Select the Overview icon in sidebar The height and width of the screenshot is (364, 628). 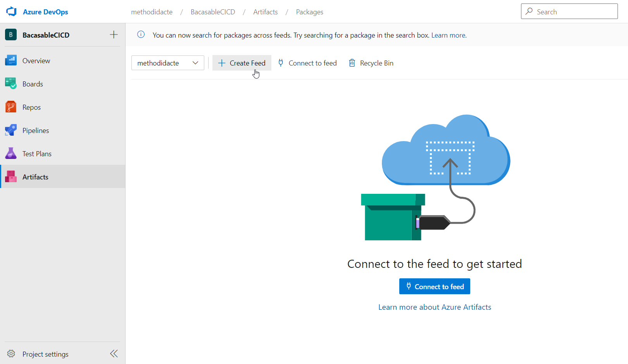pyautogui.click(x=10, y=60)
